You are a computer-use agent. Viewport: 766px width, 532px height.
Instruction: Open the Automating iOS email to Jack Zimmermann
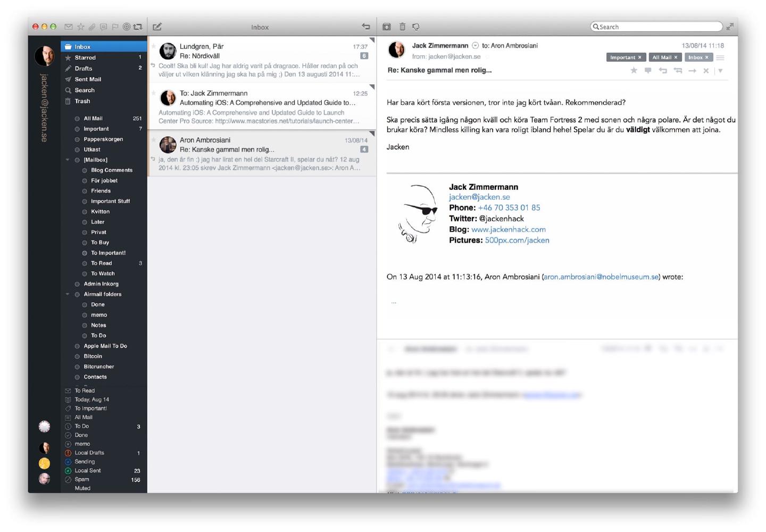262,106
